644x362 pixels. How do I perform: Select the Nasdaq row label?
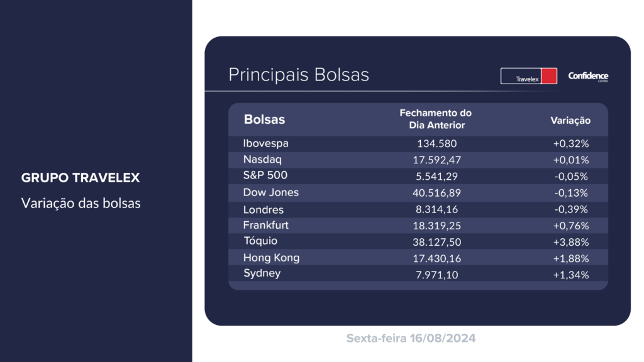(x=262, y=160)
